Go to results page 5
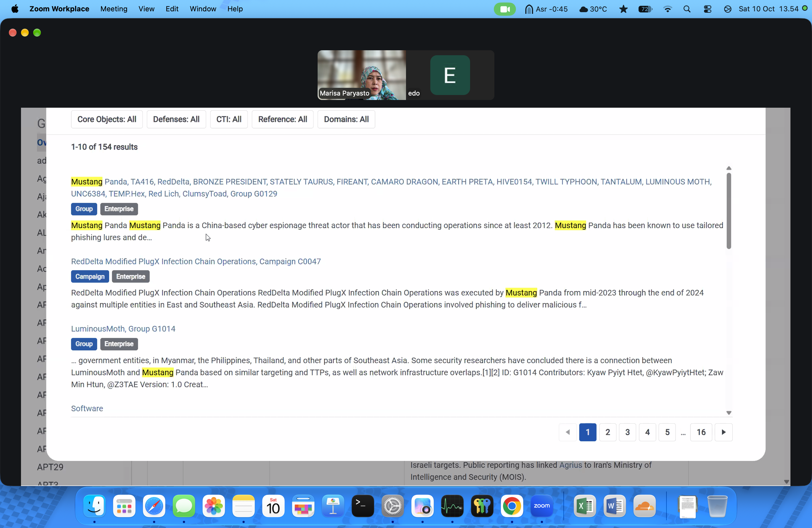 click(x=667, y=432)
